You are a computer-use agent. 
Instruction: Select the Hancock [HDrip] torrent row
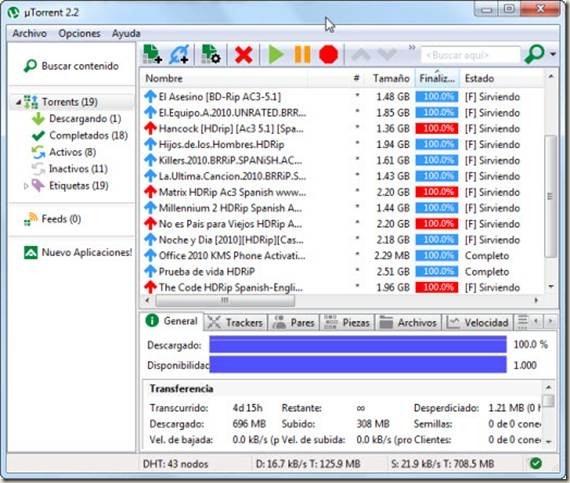[x=342, y=129]
